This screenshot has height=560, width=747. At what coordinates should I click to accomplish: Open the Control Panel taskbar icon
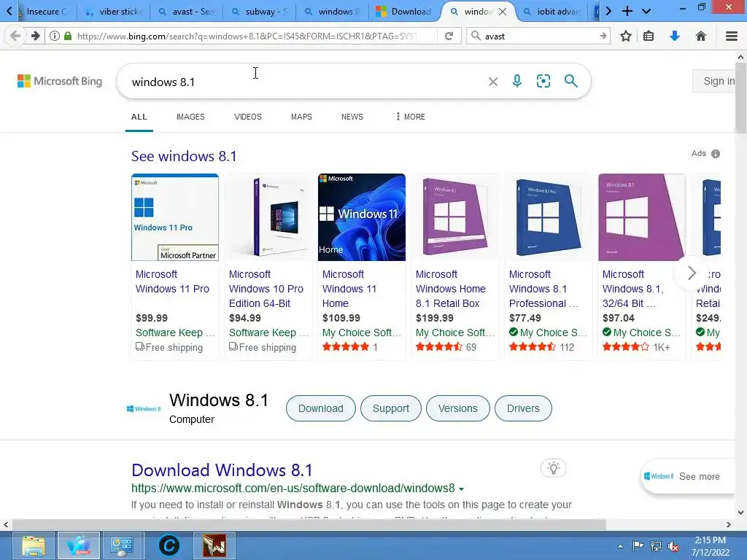tap(122, 545)
